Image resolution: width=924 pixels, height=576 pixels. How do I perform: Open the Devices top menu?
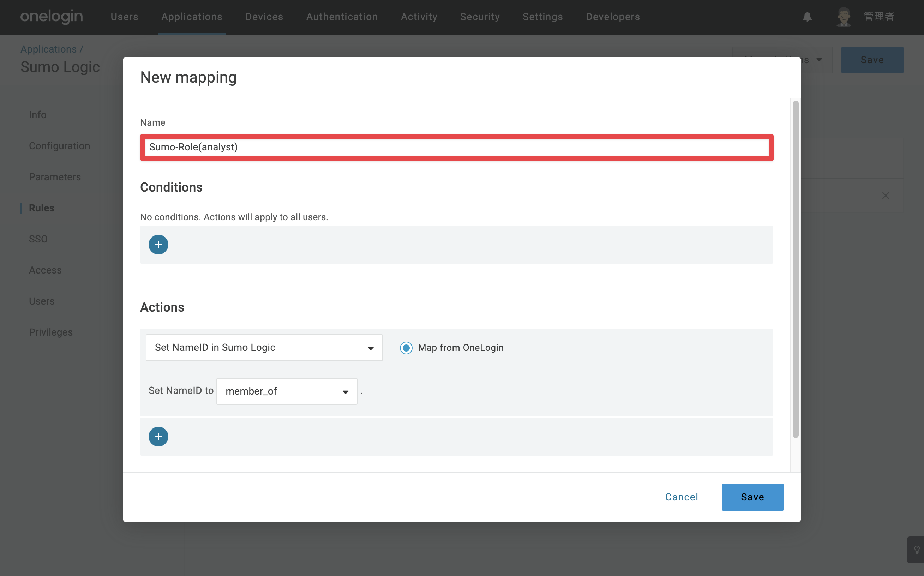click(264, 17)
